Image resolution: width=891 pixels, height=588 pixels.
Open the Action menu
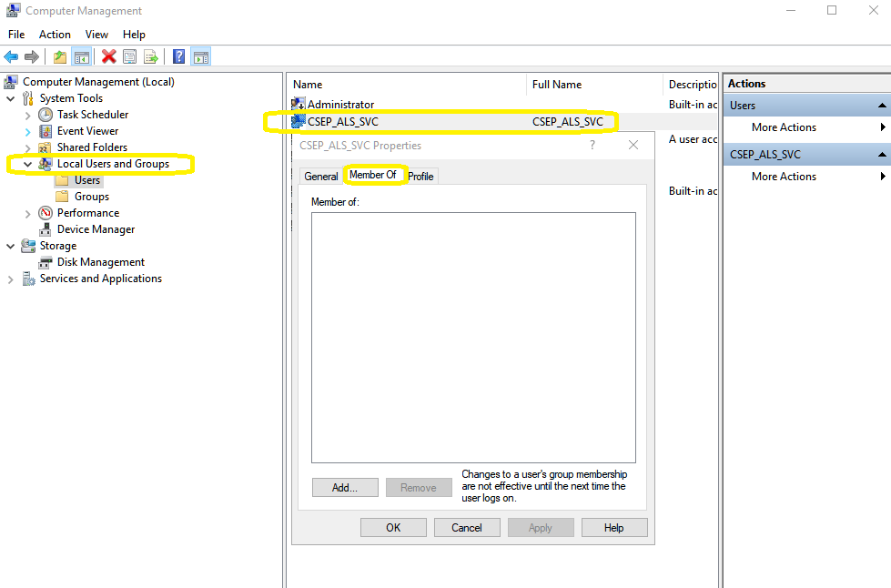[55, 34]
